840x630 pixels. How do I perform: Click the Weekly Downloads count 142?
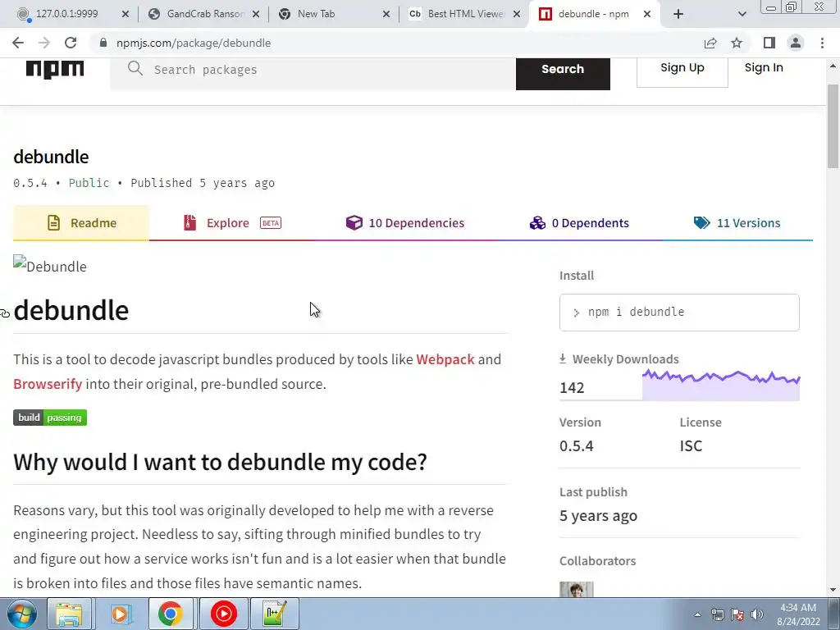pos(572,387)
